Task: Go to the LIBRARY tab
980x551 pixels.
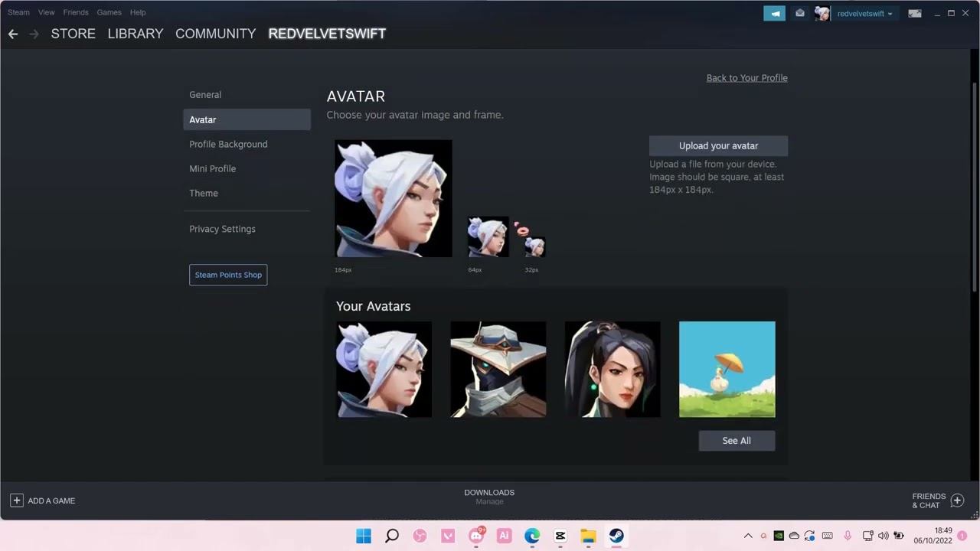Action: click(136, 34)
